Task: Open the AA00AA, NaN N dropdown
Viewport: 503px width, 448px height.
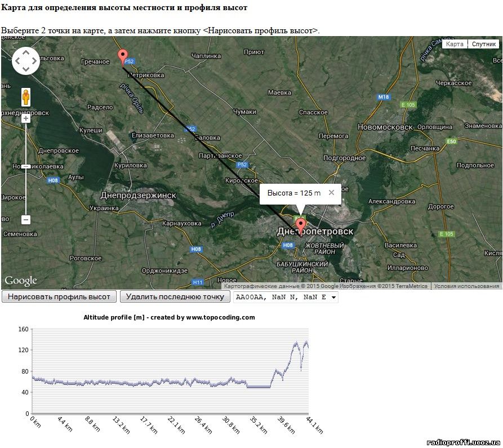Action: coord(286,297)
